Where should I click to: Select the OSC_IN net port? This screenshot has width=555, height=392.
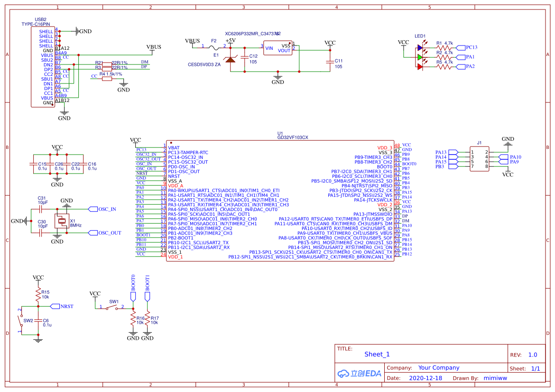click(x=102, y=209)
